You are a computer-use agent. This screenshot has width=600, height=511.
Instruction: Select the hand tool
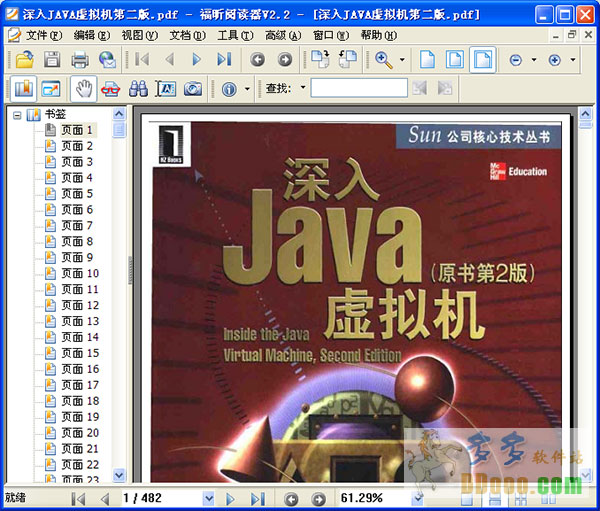click(83, 89)
